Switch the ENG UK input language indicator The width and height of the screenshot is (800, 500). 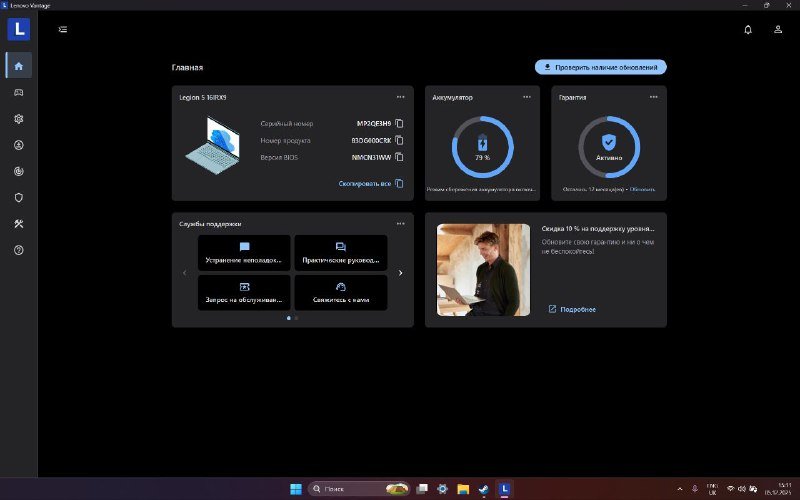(712, 489)
